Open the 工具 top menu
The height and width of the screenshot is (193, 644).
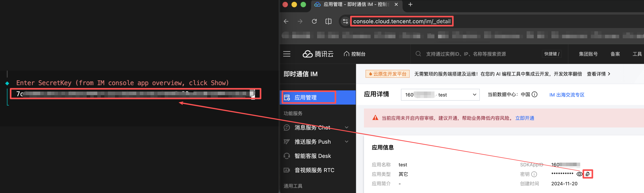point(637,54)
